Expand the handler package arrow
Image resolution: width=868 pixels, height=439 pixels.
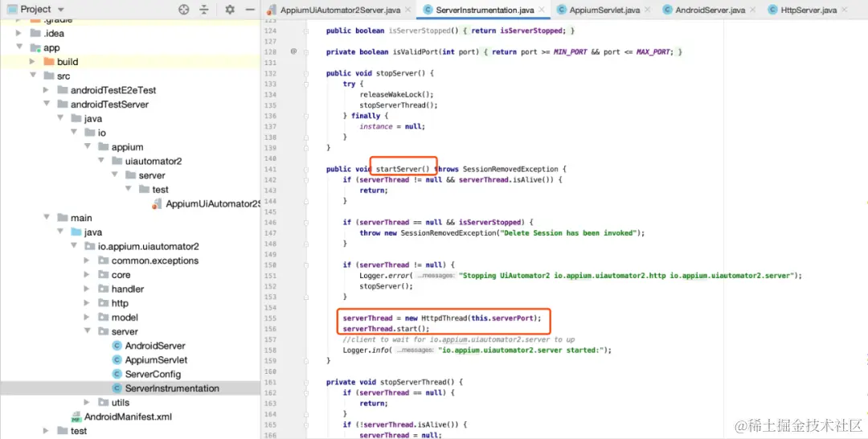87,289
